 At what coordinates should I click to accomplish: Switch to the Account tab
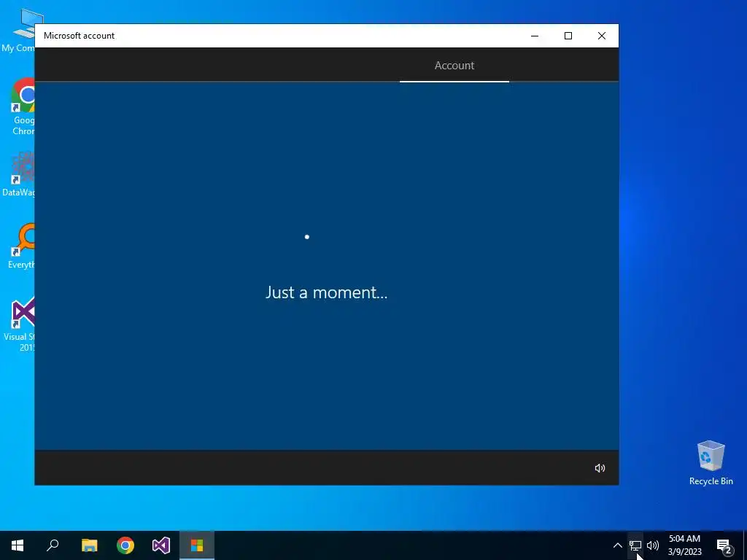[x=454, y=65]
